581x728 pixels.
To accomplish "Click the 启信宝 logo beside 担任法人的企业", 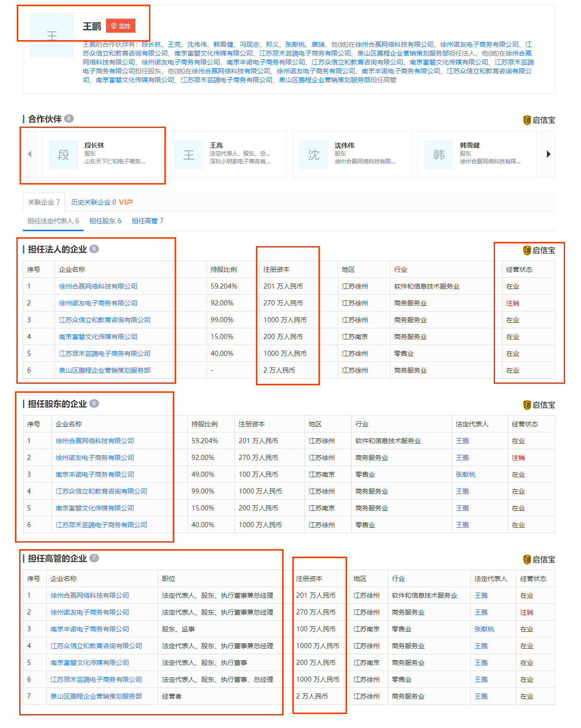I will point(539,250).
